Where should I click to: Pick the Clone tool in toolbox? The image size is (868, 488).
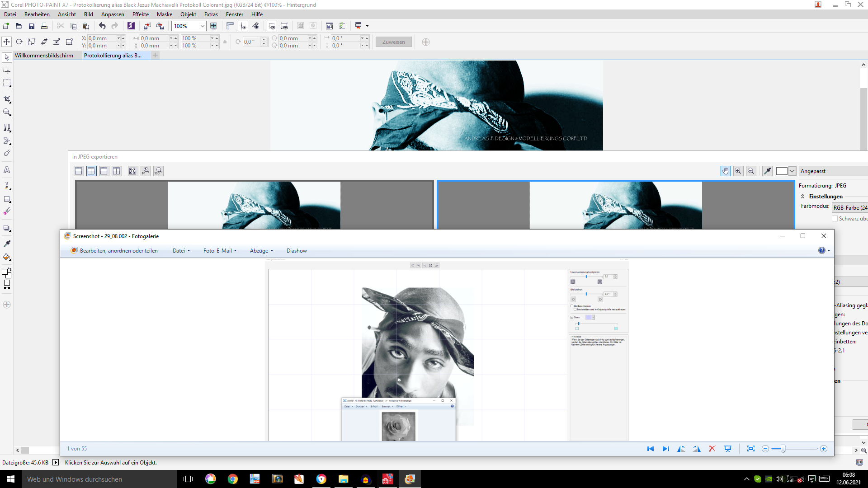tap(7, 128)
